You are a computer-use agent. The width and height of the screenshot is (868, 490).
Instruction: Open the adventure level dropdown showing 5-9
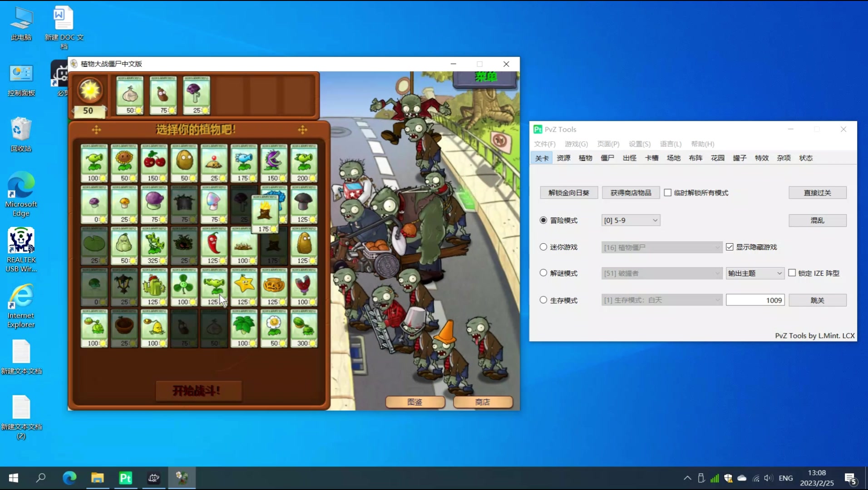pos(631,220)
